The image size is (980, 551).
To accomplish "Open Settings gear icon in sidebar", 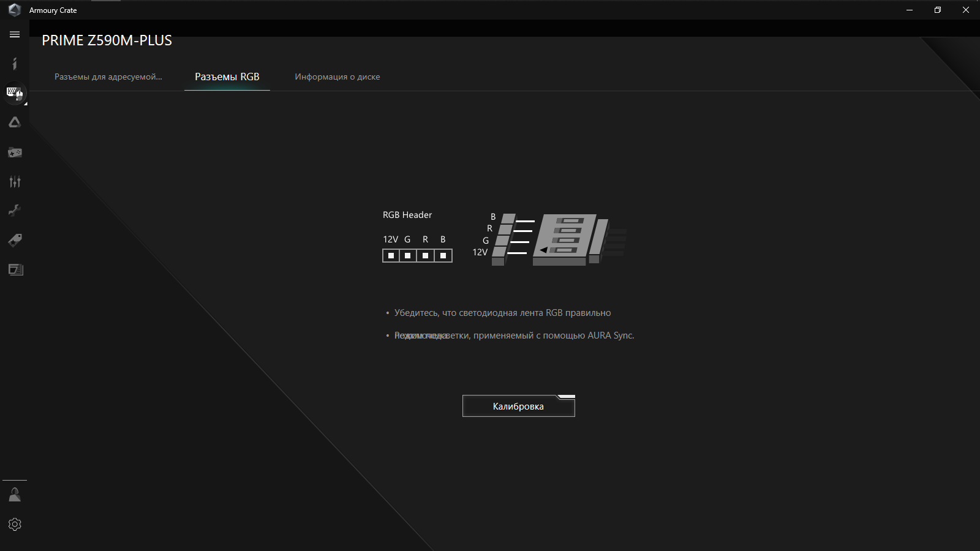I will tap(15, 524).
